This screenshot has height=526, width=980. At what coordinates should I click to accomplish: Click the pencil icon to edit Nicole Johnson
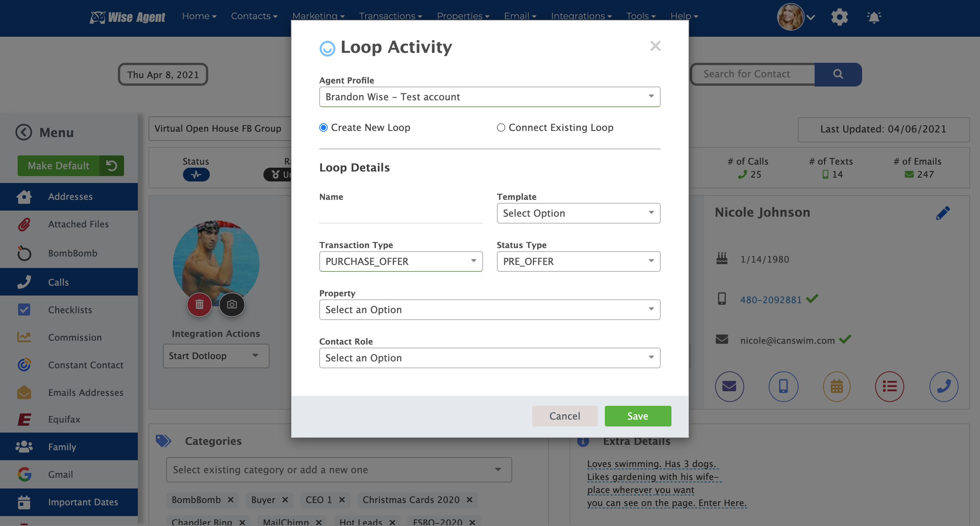(943, 213)
